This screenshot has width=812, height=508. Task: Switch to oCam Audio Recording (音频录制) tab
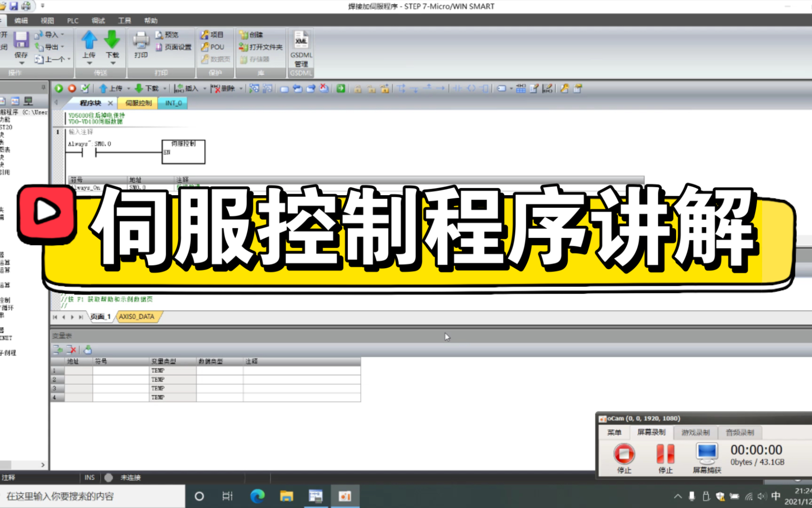click(740, 432)
